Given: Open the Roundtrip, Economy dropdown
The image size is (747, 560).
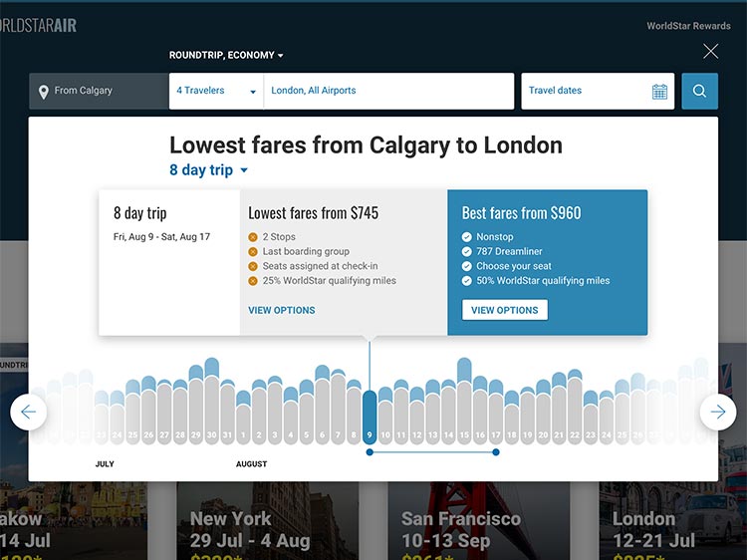Looking at the screenshot, I should coord(226,56).
